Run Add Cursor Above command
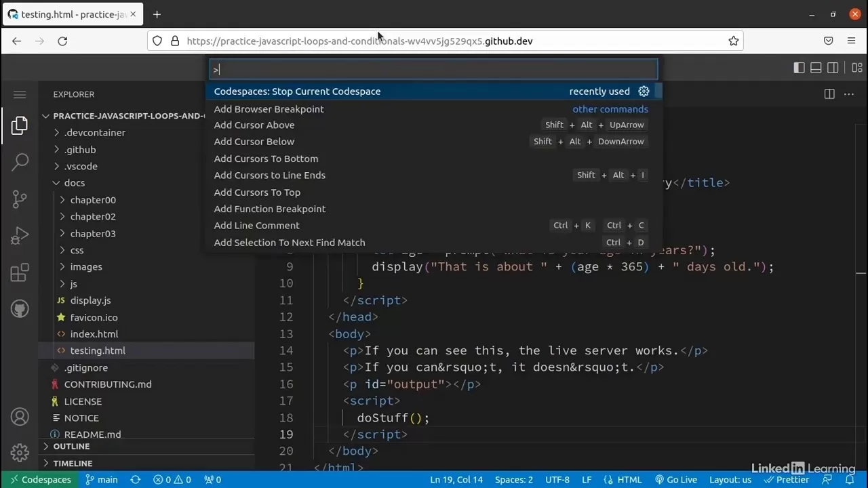 coord(254,125)
